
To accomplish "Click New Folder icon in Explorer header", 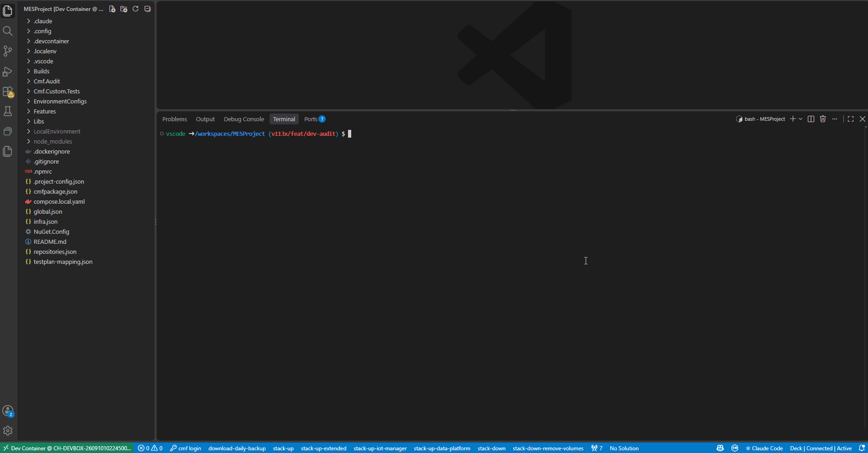I will click(124, 9).
